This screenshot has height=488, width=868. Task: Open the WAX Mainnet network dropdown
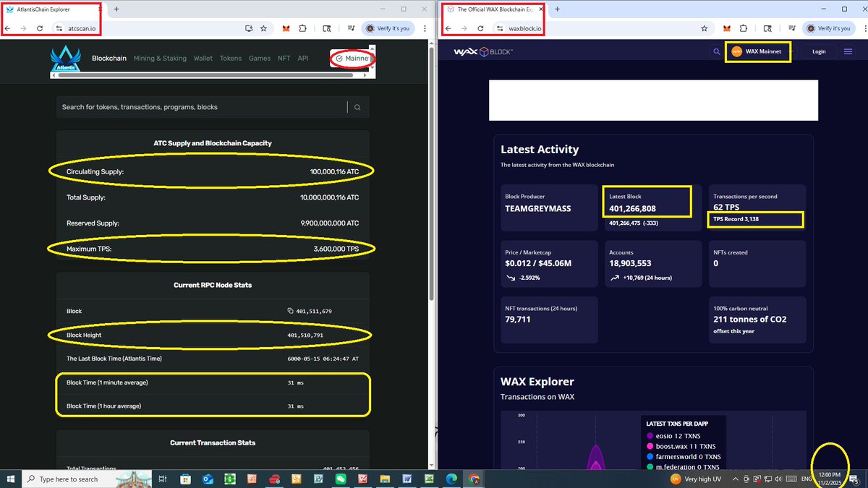point(757,51)
